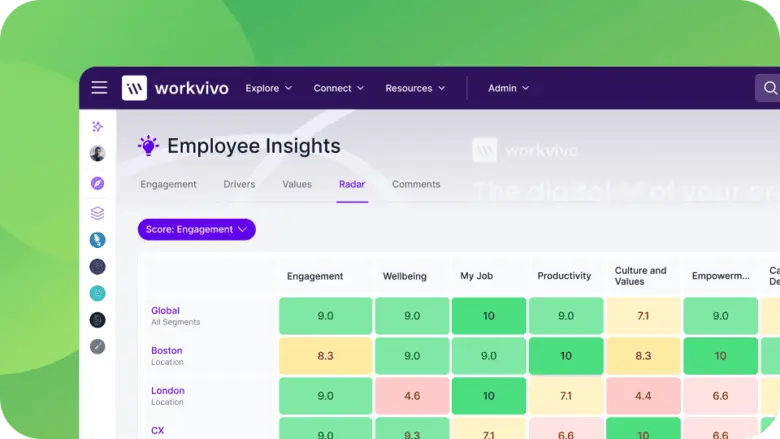Select the dark purple round space icon
Image resolution: width=780 pixels, height=439 pixels.
[x=98, y=267]
